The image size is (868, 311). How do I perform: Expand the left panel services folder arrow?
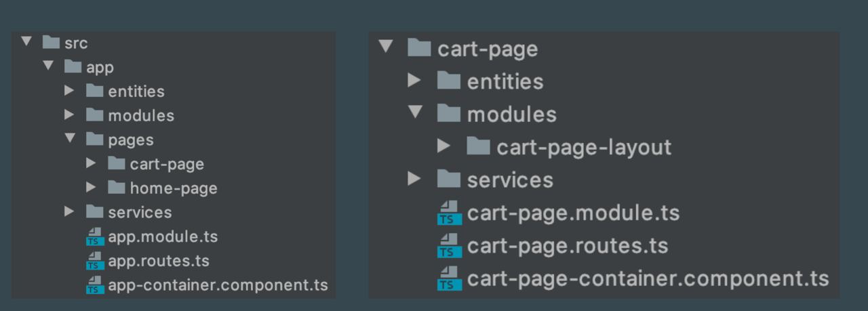(69, 211)
